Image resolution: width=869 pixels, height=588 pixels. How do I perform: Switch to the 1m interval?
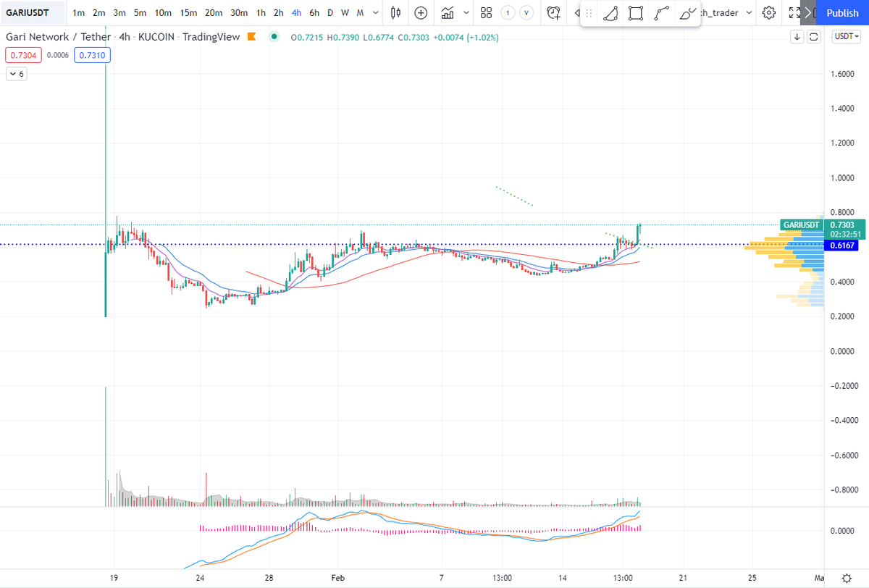[x=78, y=12]
